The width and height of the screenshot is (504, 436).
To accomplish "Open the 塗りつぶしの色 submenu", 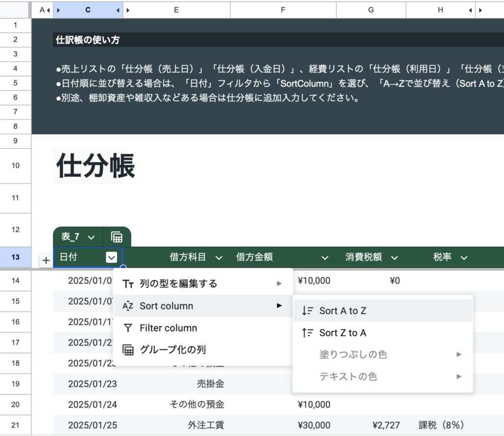I will click(382, 354).
